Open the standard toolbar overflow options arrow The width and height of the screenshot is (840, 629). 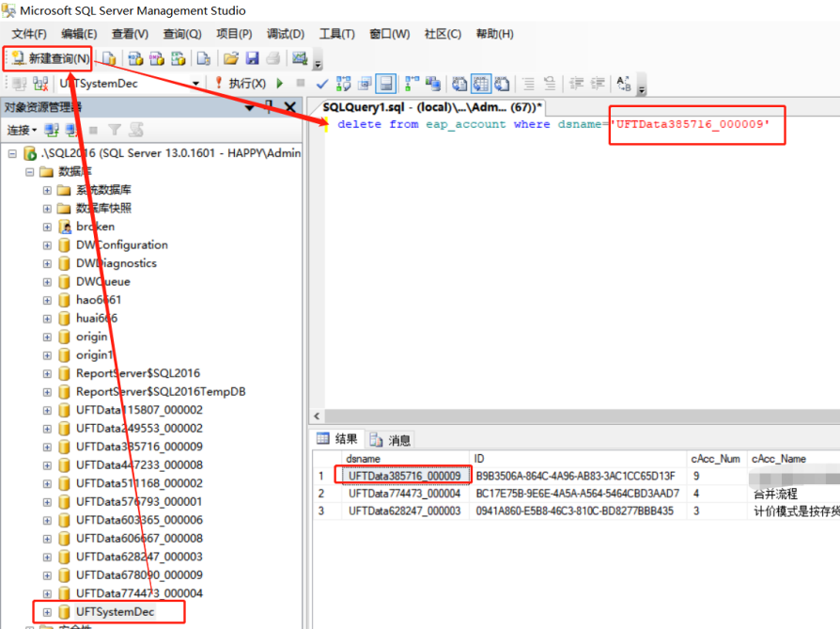tap(318, 64)
